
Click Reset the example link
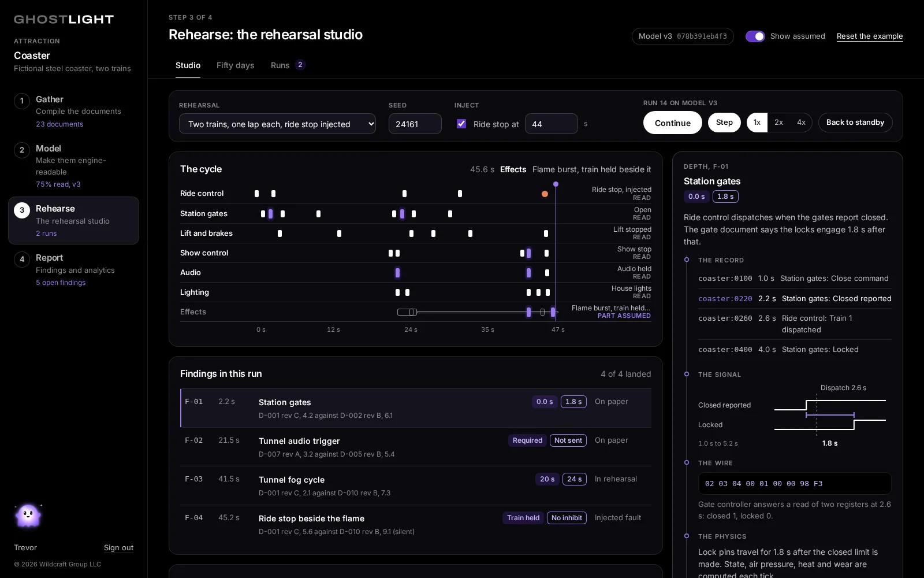coord(870,36)
